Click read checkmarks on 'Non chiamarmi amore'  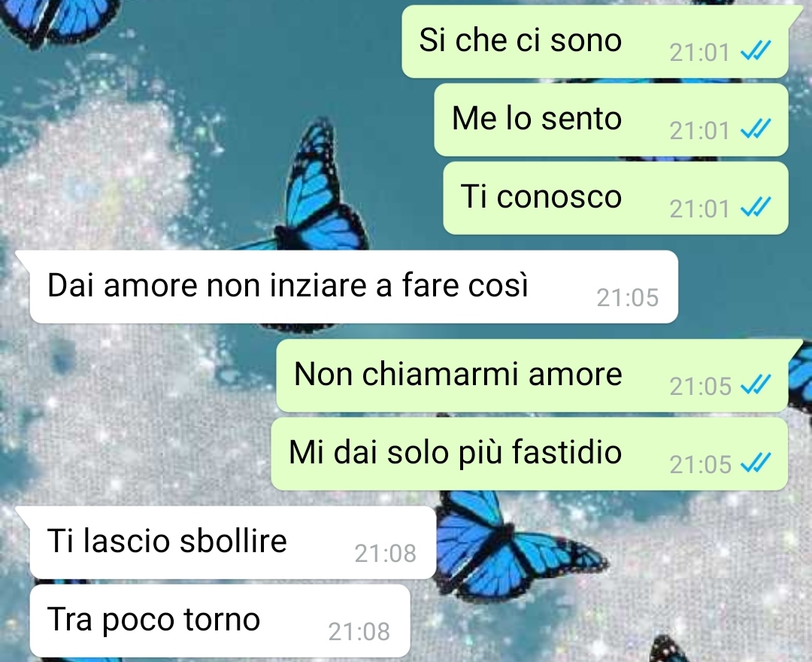(756, 385)
